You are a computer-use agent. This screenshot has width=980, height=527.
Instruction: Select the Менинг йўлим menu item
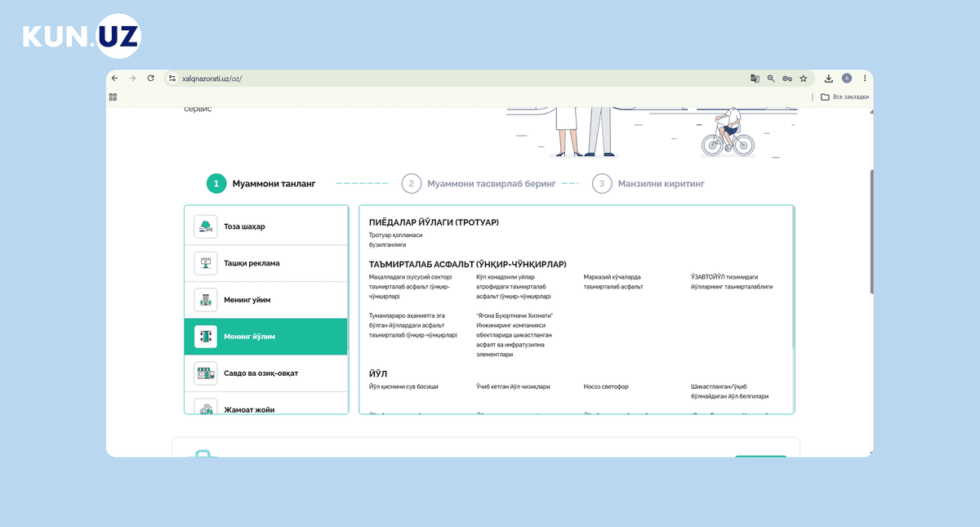[266, 337]
